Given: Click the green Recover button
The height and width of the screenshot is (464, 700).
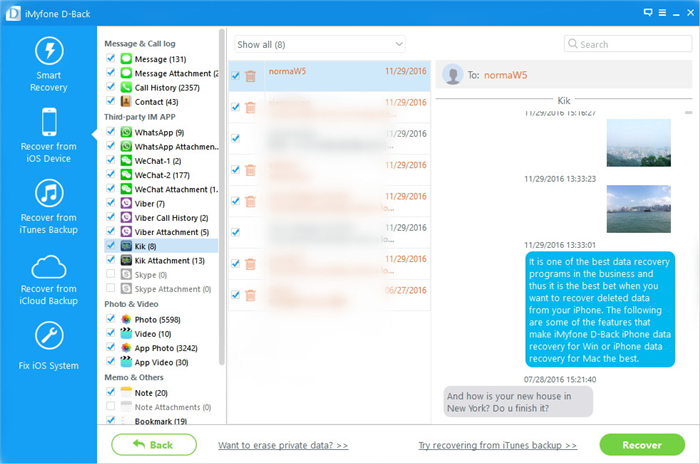Looking at the screenshot, I should click(x=642, y=445).
